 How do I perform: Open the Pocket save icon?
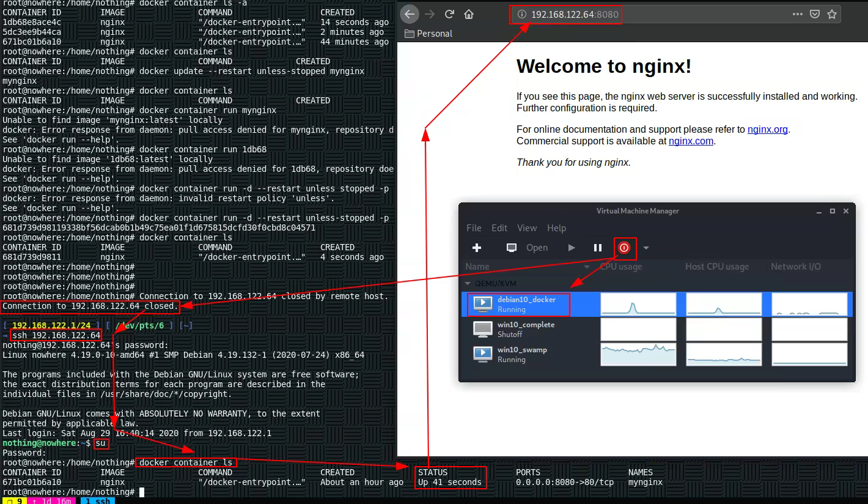[815, 14]
